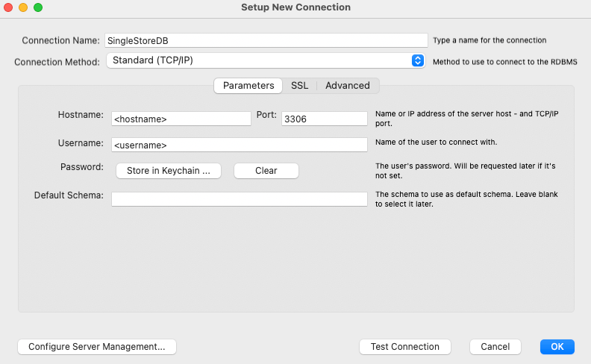Click the Port field showing 3306

click(x=324, y=119)
